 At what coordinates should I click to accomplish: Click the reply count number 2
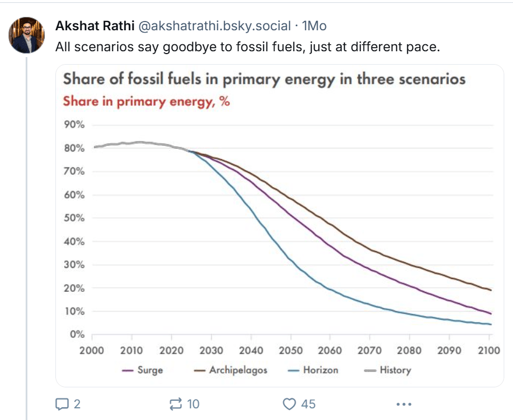point(78,404)
